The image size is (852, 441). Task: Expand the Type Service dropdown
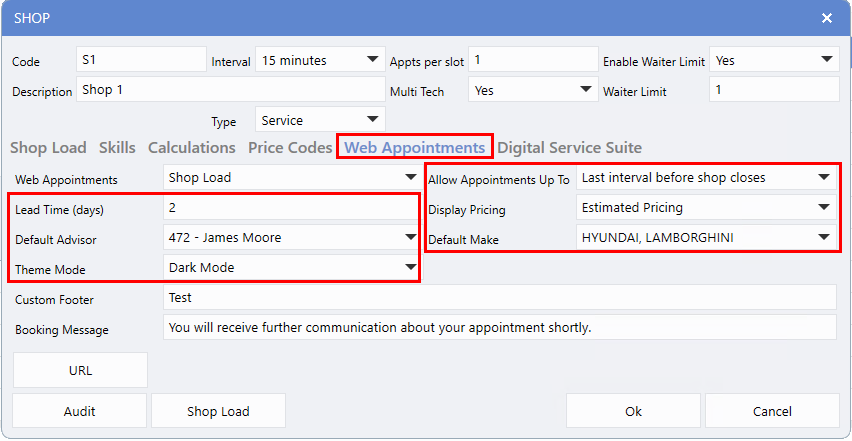[x=320, y=120]
